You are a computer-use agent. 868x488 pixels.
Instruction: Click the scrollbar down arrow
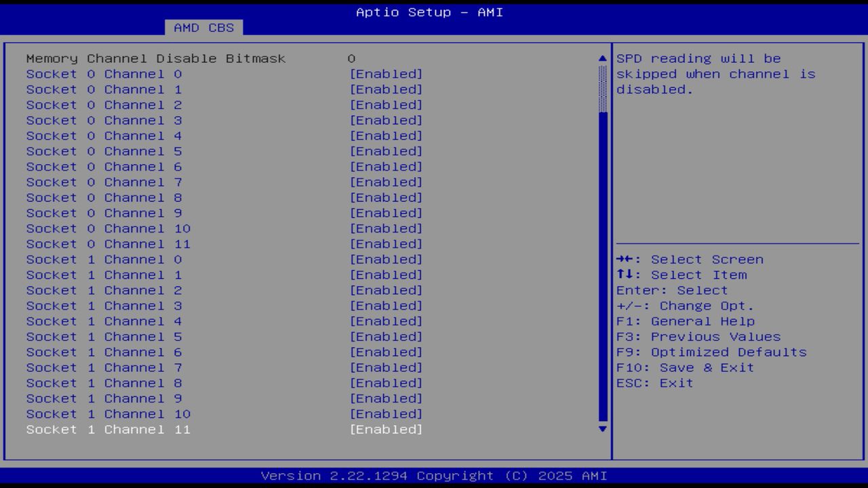(601, 429)
